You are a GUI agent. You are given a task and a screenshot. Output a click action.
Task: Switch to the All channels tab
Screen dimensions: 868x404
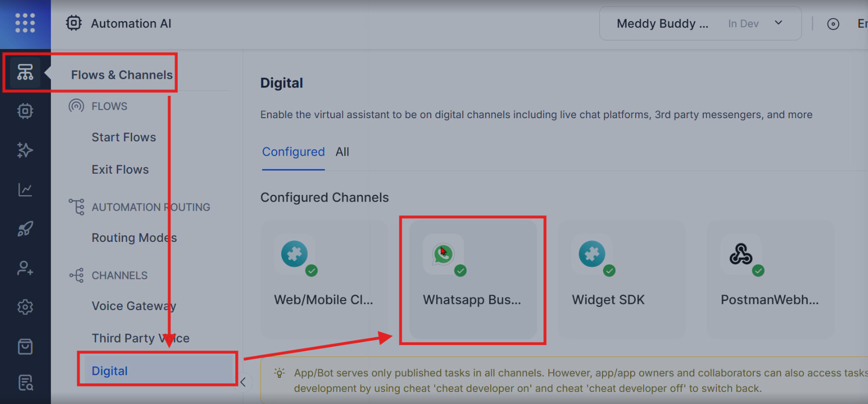coord(342,152)
